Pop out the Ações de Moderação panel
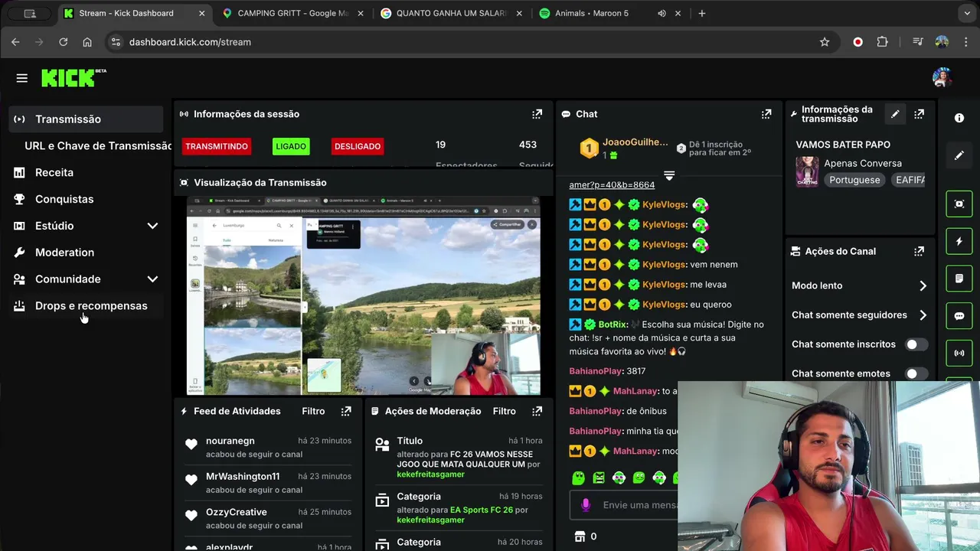980x551 pixels. click(x=537, y=411)
